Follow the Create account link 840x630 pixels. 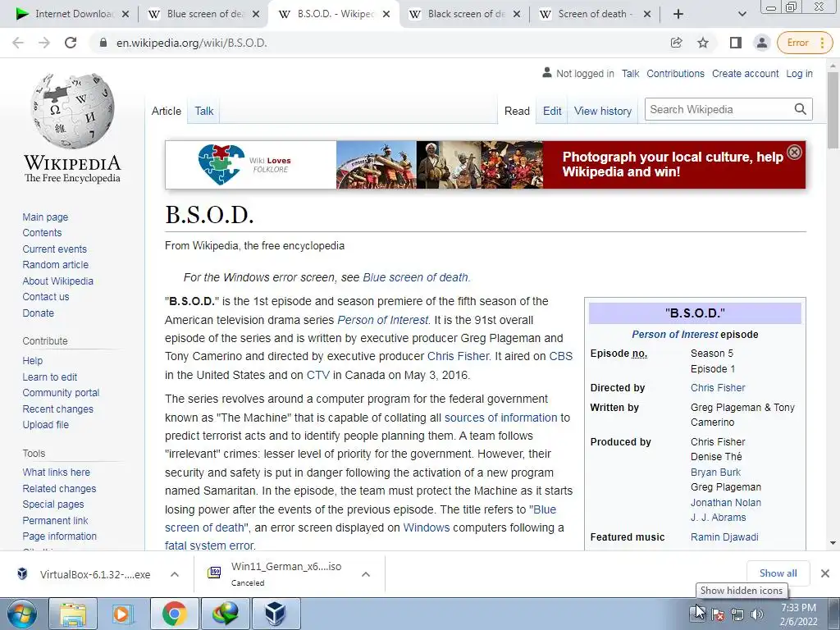click(745, 73)
